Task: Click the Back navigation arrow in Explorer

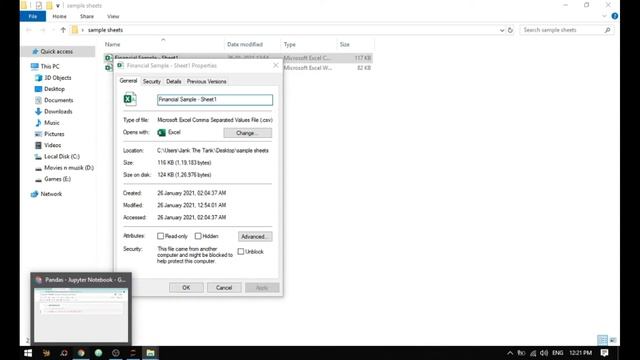Action: point(29,30)
